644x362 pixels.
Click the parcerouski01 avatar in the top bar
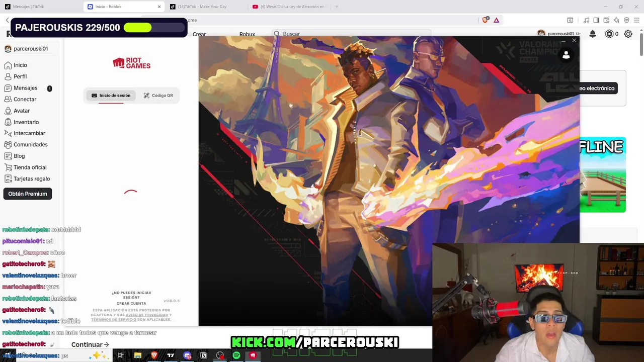tap(541, 34)
